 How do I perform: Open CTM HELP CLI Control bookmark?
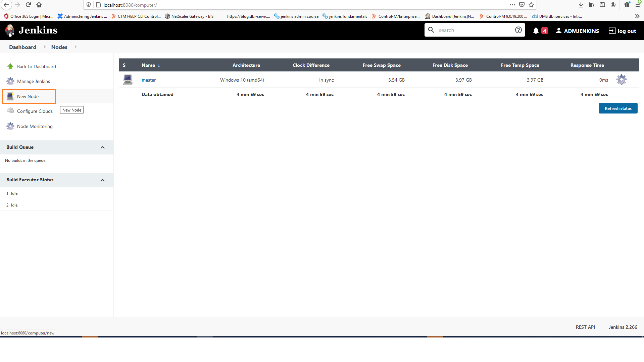[x=136, y=16]
